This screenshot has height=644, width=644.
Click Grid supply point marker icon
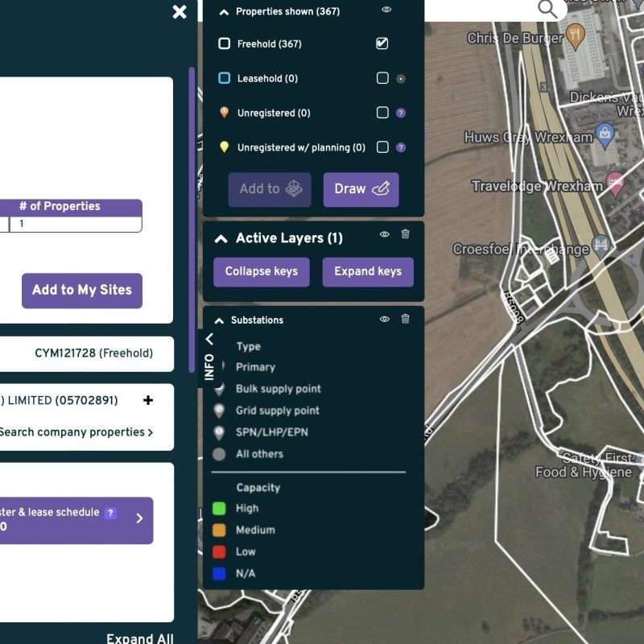click(x=219, y=411)
